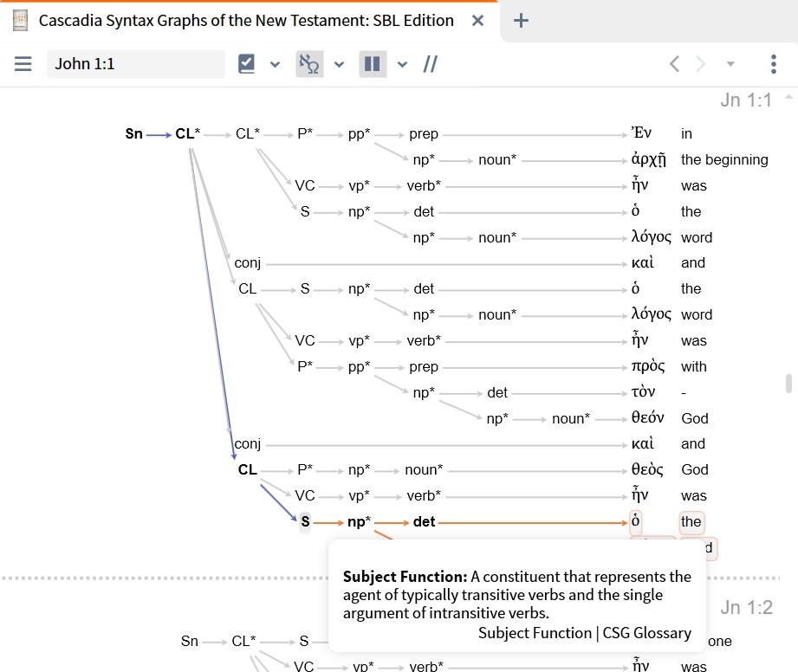
Task: Go back with the previous arrow
Action: pos(674,64)
